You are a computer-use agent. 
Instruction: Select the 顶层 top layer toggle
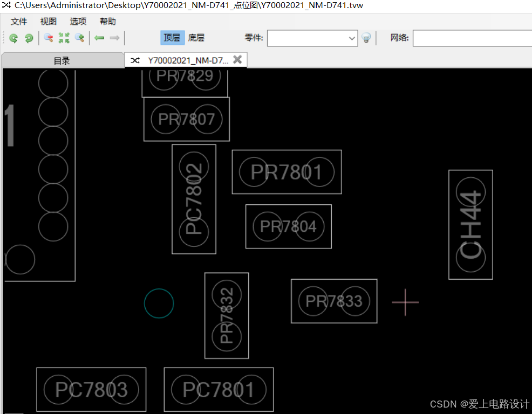(x=172, y=38)
